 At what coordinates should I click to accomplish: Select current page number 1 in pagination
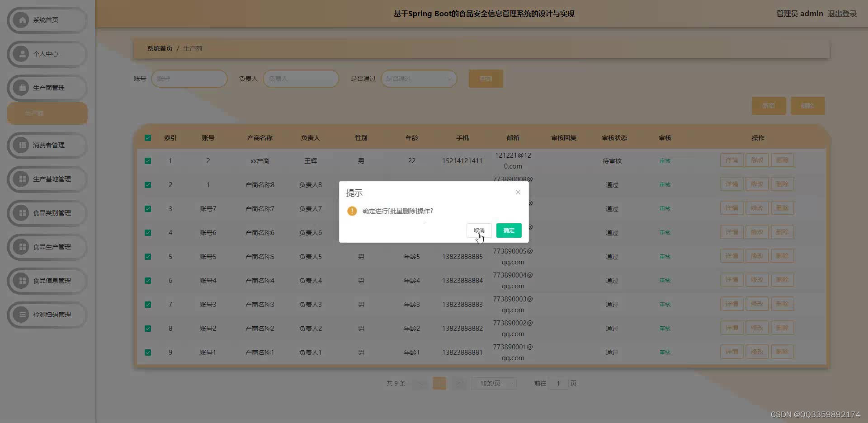coord(439,383)
